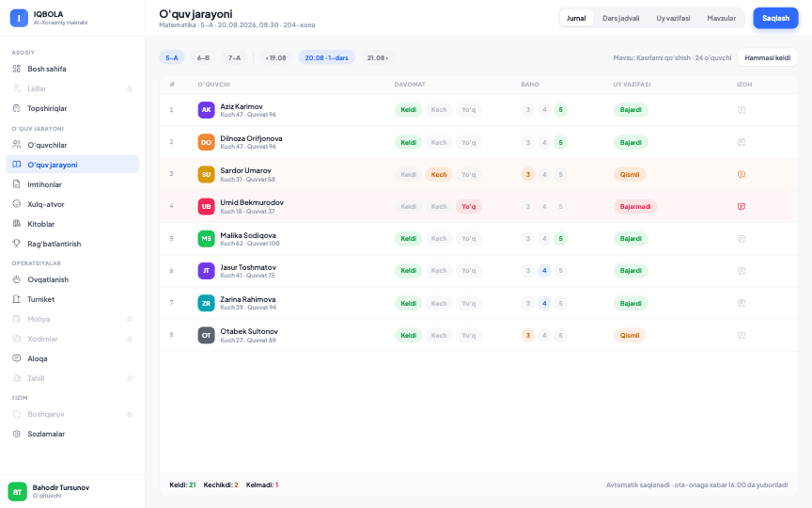Select class 5-A chip
Screen dimensions: 812x508
coord(172,57)
